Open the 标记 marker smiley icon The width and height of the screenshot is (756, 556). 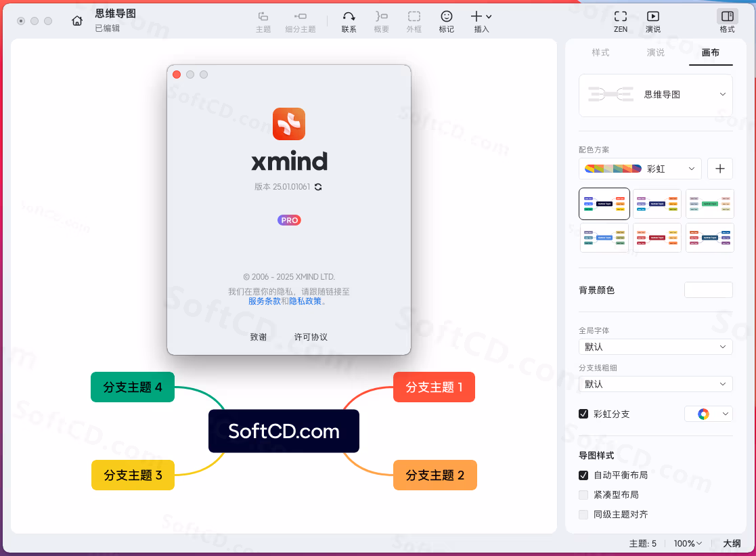tap(447, 22)
